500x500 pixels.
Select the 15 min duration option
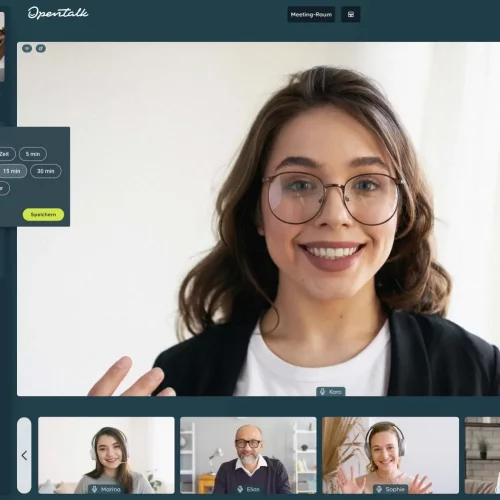pos(12,171)
